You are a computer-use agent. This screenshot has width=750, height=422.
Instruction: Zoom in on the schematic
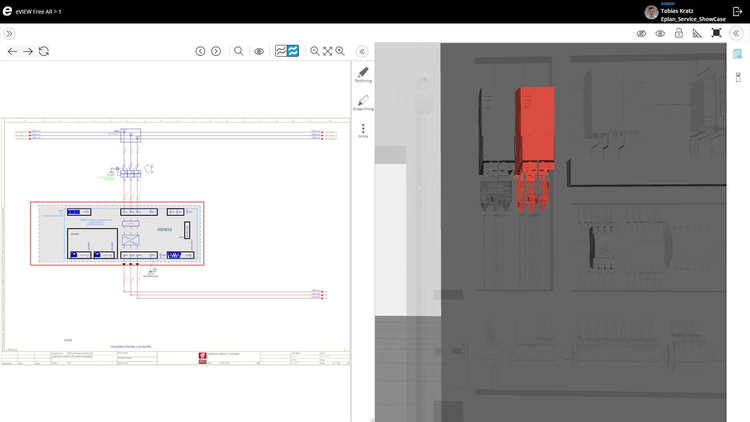(340, 51)
